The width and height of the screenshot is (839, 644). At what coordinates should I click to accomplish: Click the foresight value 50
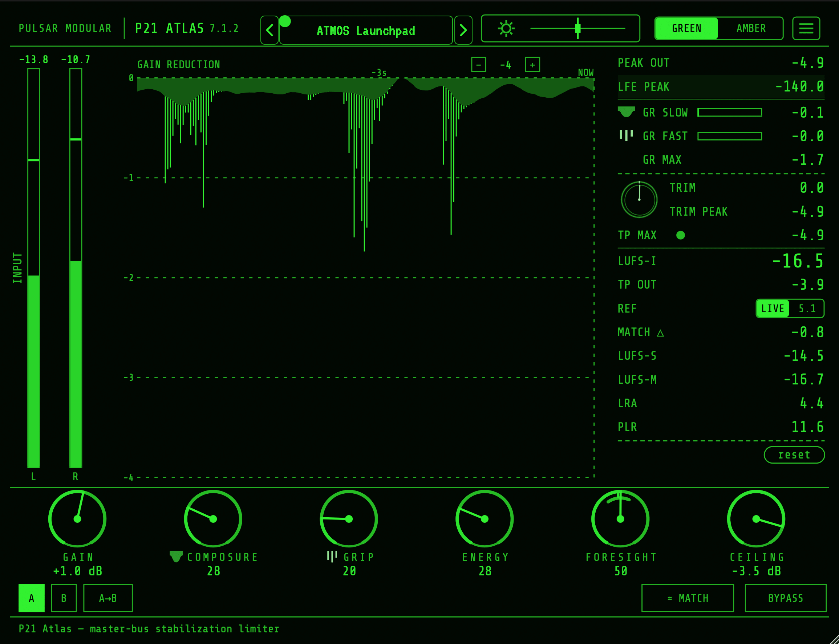click(621, 571)
